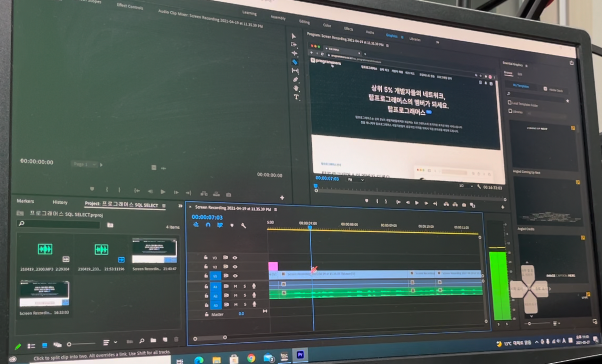This screenshot has width=602, height=364.
Task: Click Extract button in Program monitor
Action: point(455,204)
